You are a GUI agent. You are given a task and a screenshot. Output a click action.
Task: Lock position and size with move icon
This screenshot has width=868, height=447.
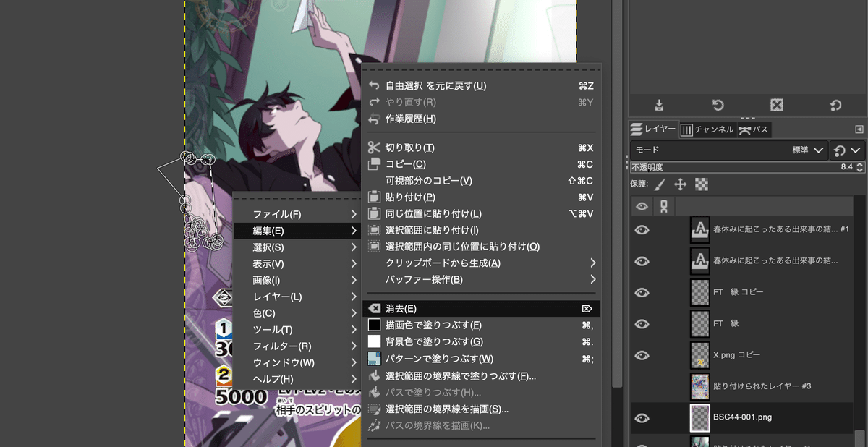click(680, 184)
